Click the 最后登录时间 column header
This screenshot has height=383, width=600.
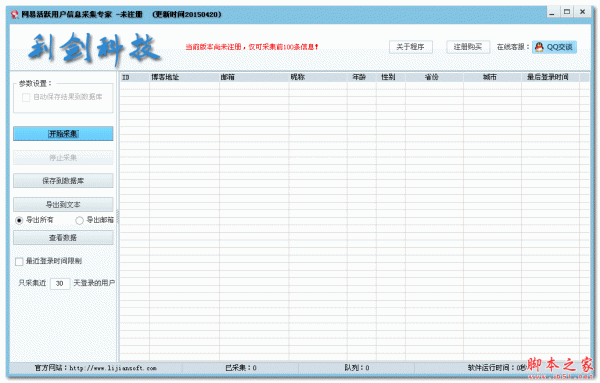coord(550,77)
